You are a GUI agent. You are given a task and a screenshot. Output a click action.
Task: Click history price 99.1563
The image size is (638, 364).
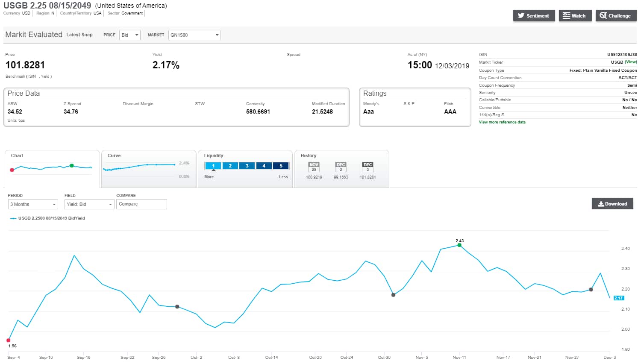click(341, 177)
